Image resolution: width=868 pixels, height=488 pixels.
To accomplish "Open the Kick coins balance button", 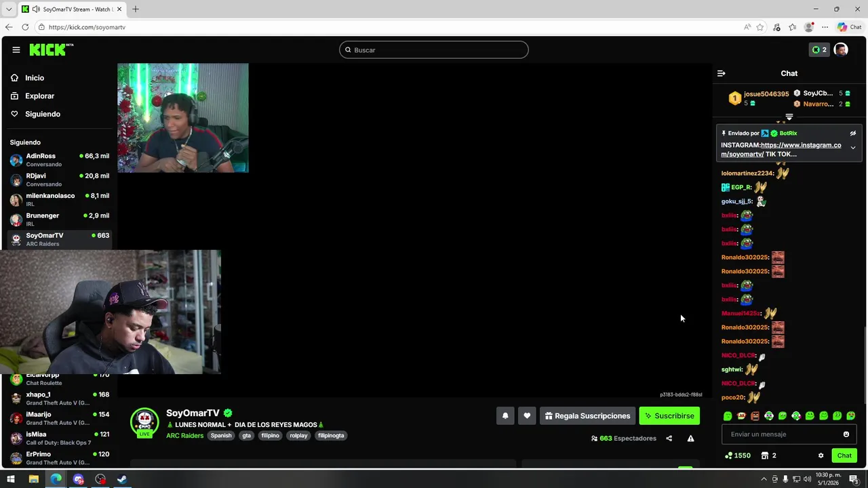I will [x=819, y=49].
